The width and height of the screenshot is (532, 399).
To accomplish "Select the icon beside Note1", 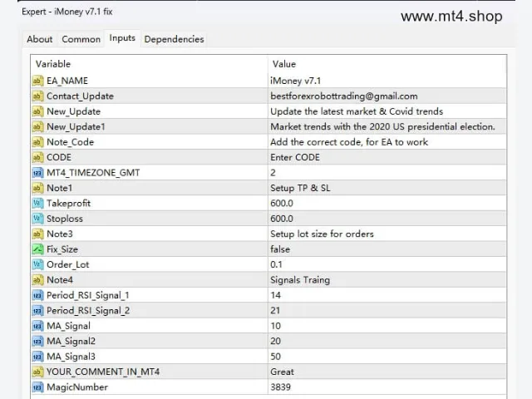I will (37, 188).
